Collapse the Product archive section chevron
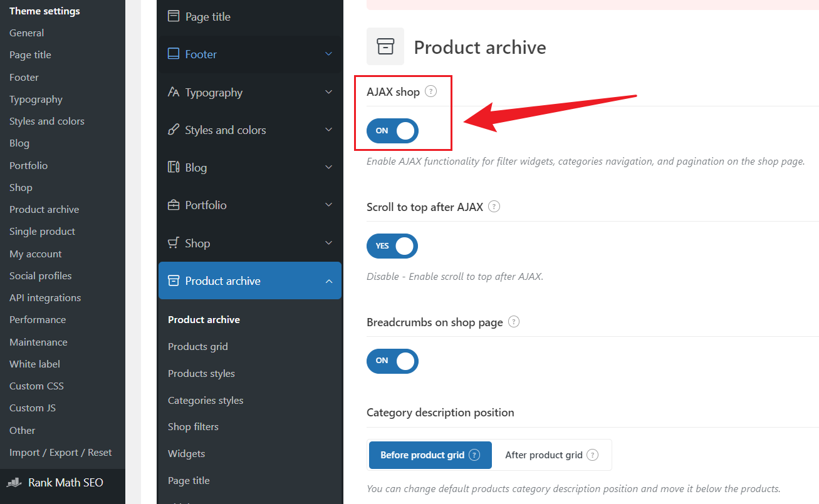Viewport: 819px width, 504px height. 328,281
